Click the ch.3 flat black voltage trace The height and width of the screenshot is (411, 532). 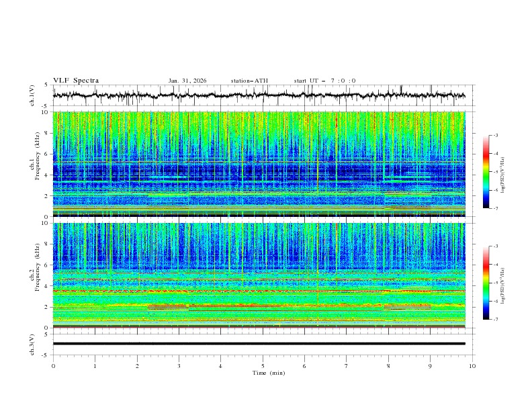tap(259, 344)
